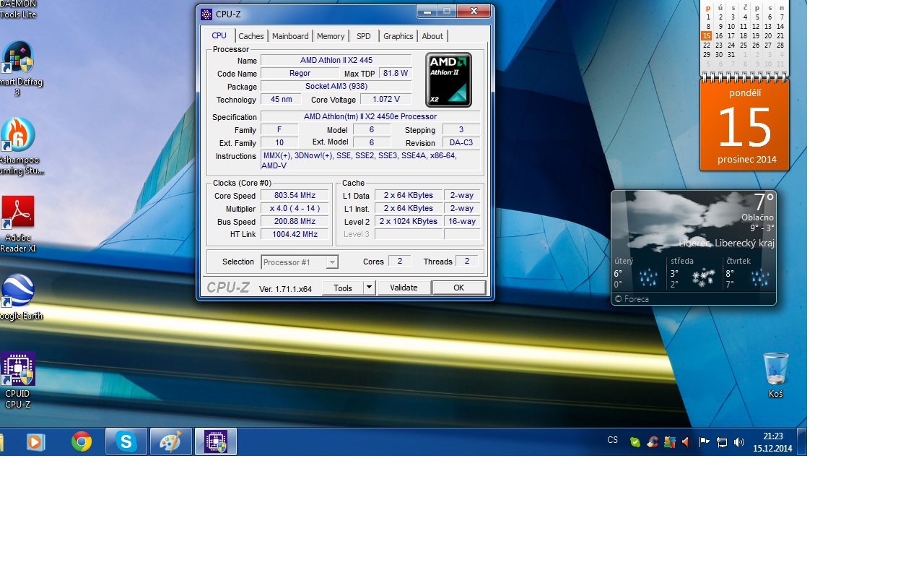The width and height of the screenshot is (924, 578).
Task: Click the red speaker tray icon
Action: (687, 442)
